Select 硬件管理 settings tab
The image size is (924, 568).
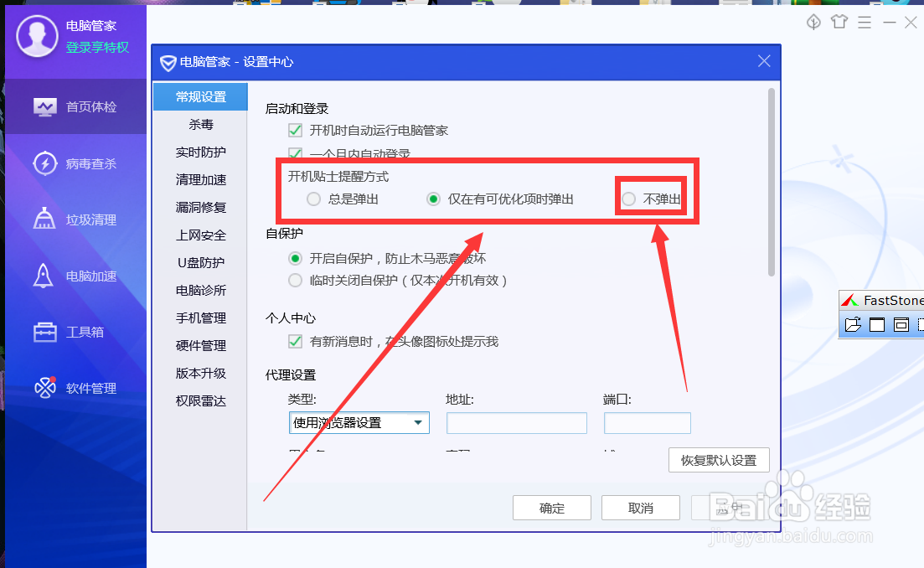point(200,346)
